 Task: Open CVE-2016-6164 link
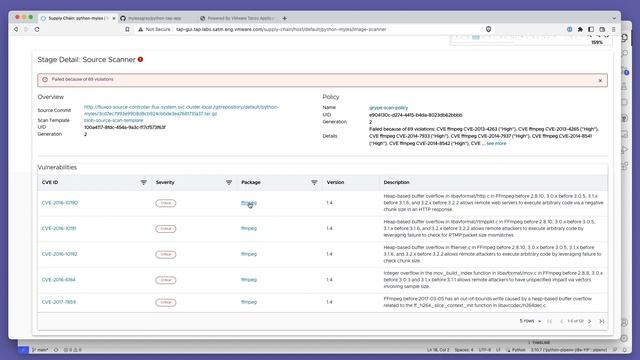58,280
